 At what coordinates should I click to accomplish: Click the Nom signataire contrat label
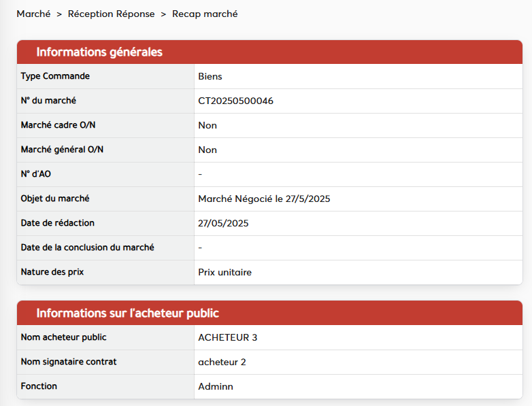(x=69, y=362)
